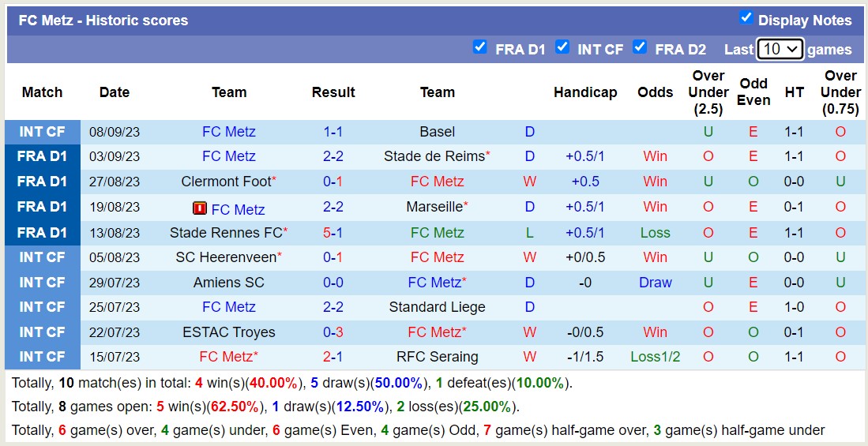Click the INT CF label in the Basel row

[43, 132]
